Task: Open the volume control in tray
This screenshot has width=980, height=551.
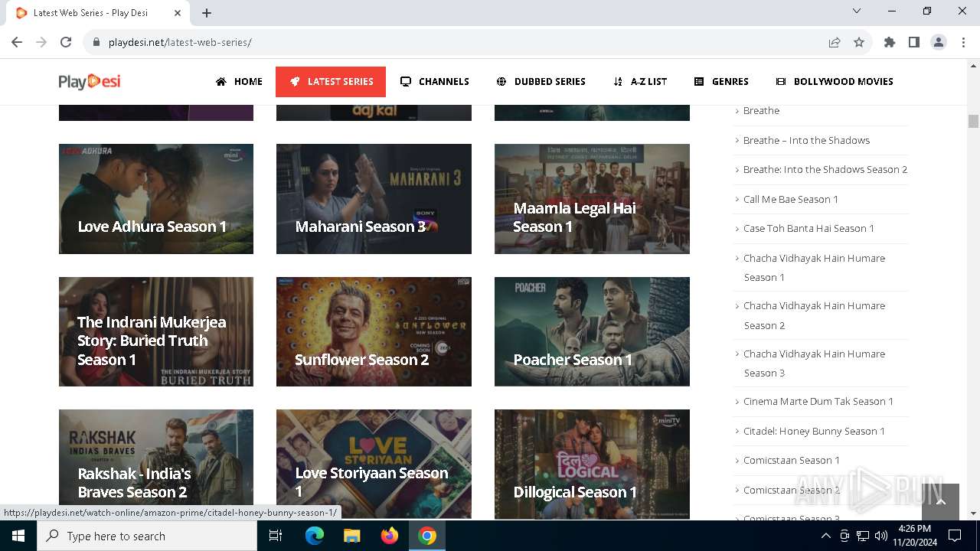Action: click(x=881, y=536)
